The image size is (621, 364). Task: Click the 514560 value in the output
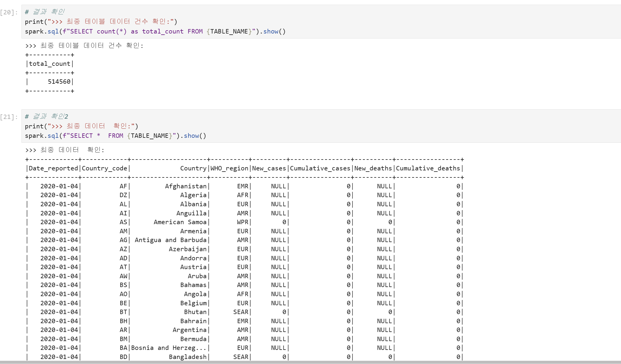pyautogui.click(x=59, y=82)
